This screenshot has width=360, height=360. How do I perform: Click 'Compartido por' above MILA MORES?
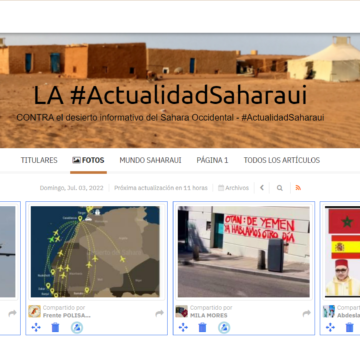coord(211,308)
